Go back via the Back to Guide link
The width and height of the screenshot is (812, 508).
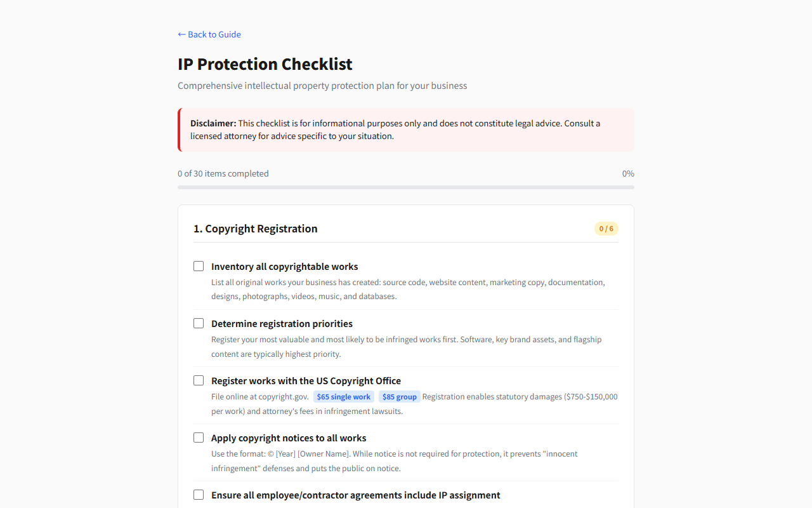[x=209, y=34]
